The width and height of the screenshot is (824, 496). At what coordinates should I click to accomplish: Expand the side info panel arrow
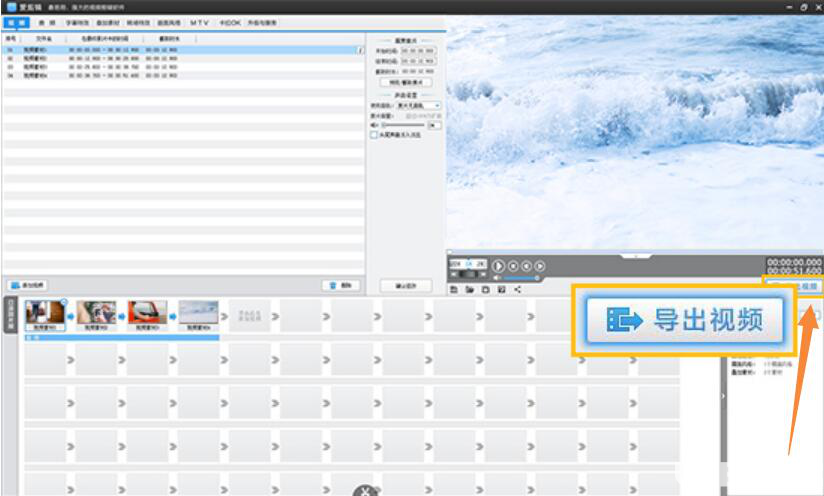[723, 396]
